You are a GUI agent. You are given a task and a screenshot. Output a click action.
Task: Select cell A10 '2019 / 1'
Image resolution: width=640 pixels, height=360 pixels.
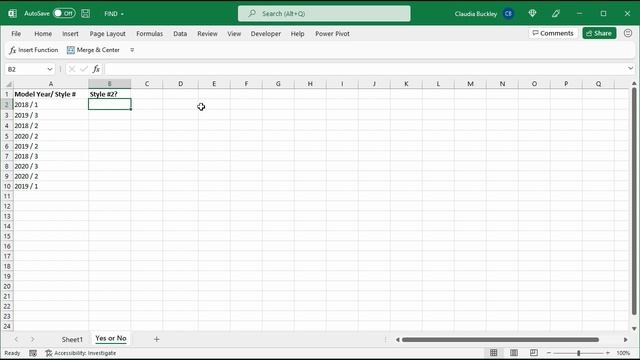point(51,186)
